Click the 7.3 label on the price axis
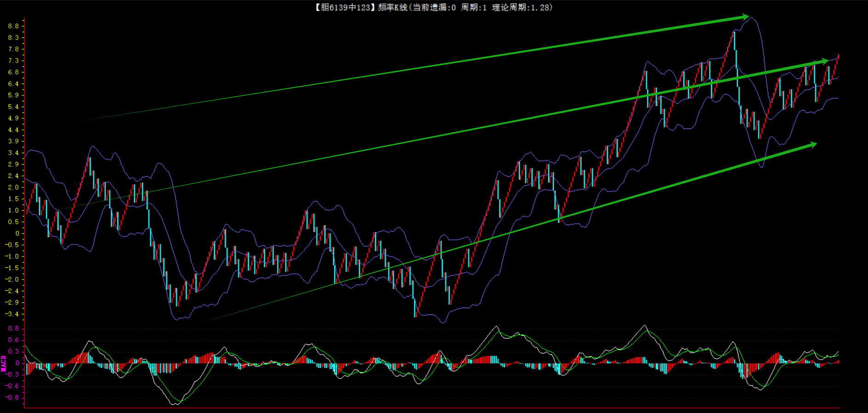Viewport: 868px width, 413px height. click(13, 61)
